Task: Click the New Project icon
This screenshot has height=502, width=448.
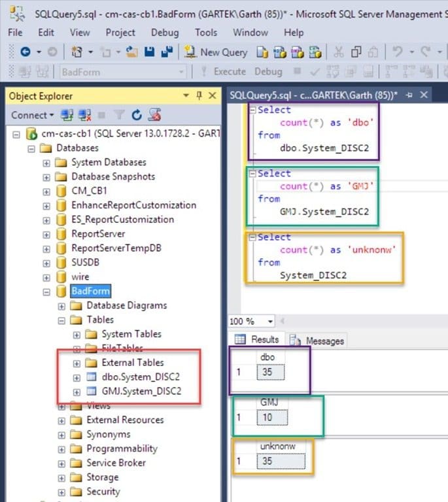Action: (x=77, y=52)
